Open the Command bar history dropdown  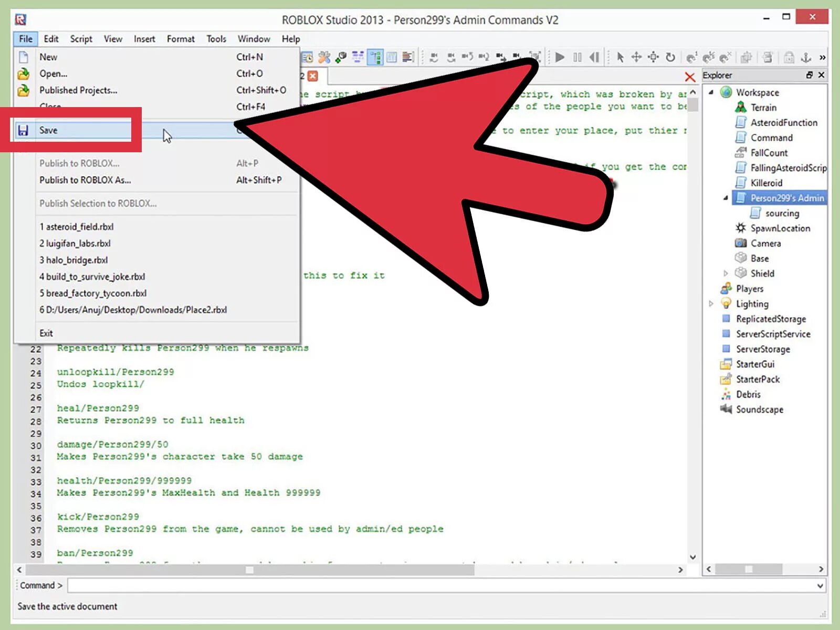(820, 585)
